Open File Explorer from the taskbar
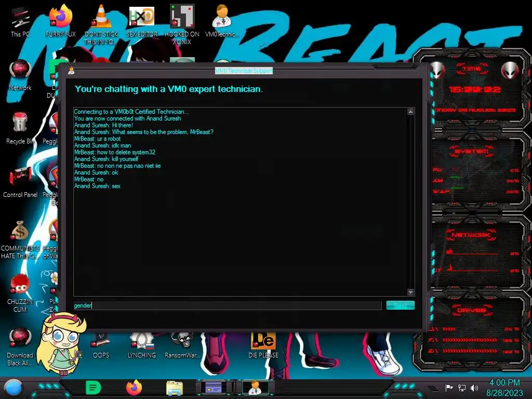The width and height of the screenshot is (532, 399). coord(175,388)
